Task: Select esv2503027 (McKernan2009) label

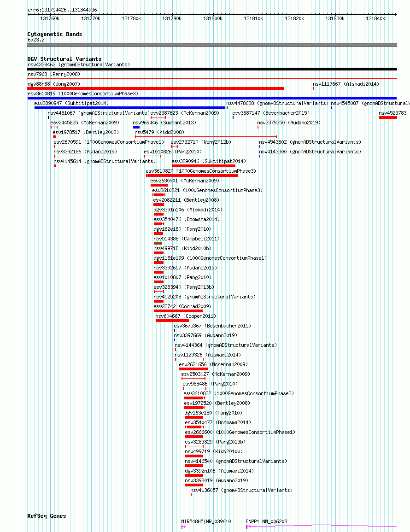Action: coord(216,374)
